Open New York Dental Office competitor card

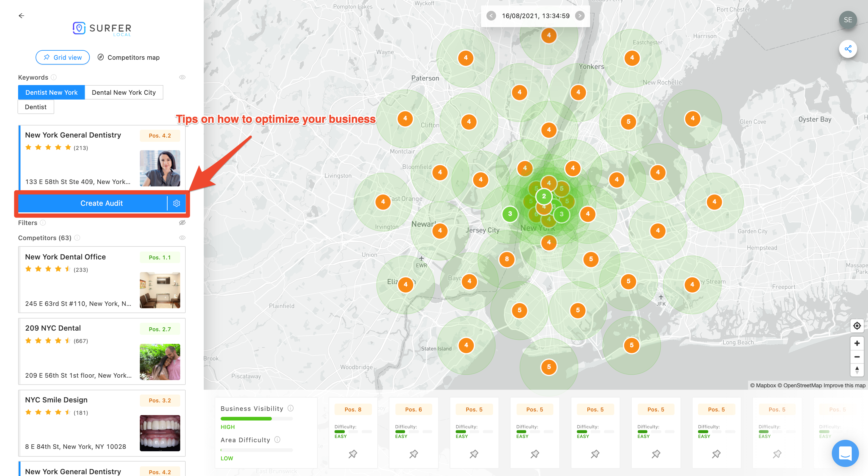coord(102,280)
